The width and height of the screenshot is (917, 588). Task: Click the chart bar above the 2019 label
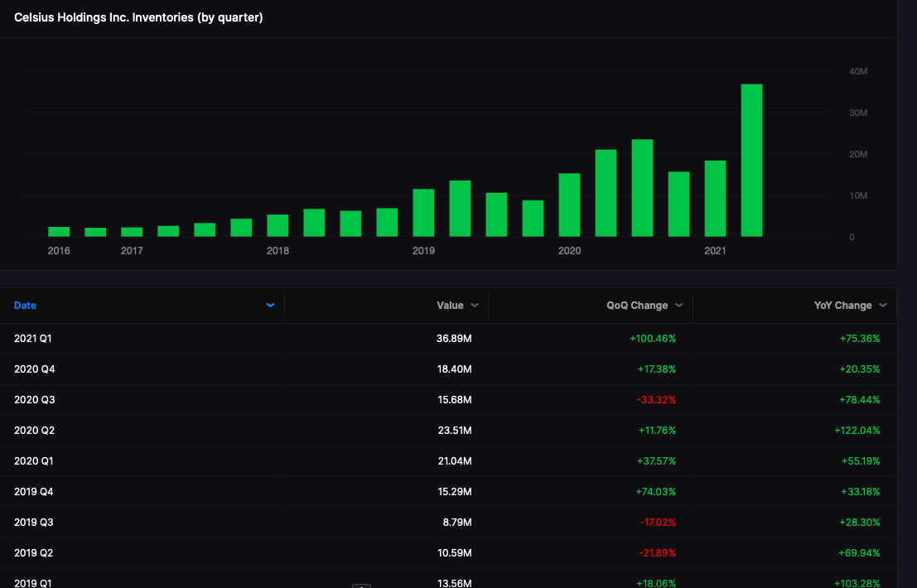pos(423,213)
